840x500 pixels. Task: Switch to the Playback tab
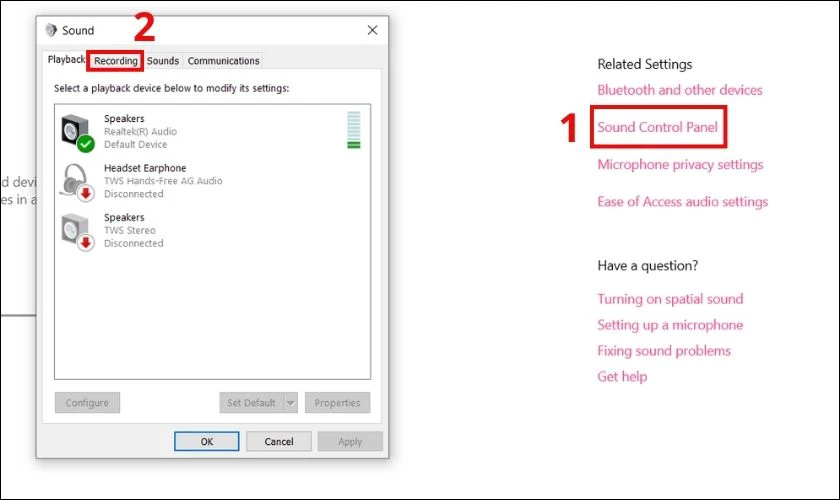66,59
